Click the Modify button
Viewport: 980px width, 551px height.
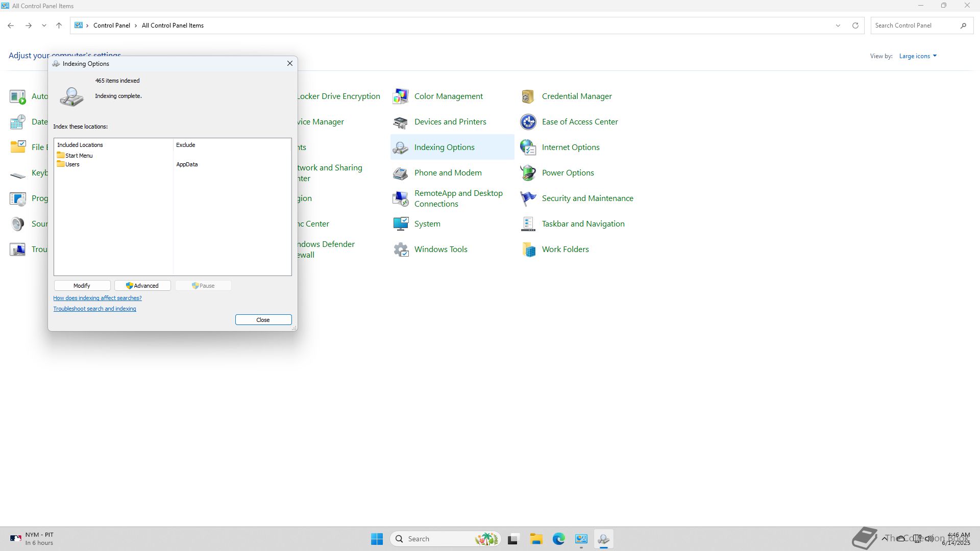[82, 286]
